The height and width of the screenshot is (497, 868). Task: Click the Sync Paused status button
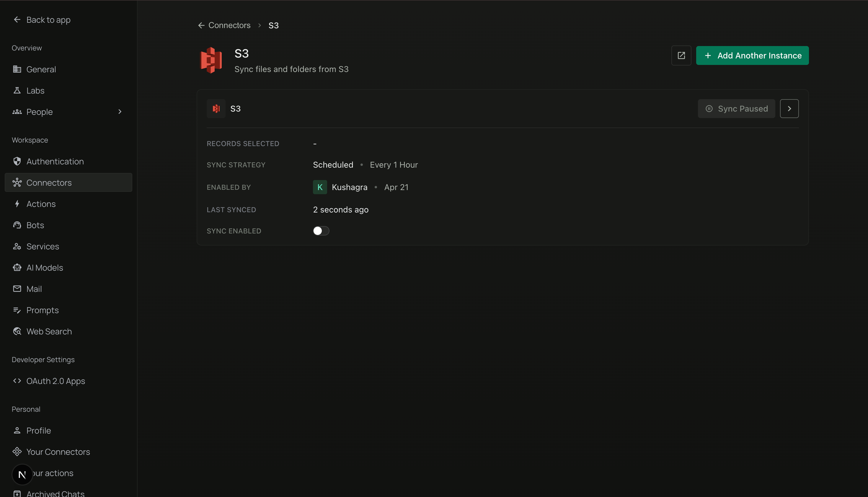point(736,109)
